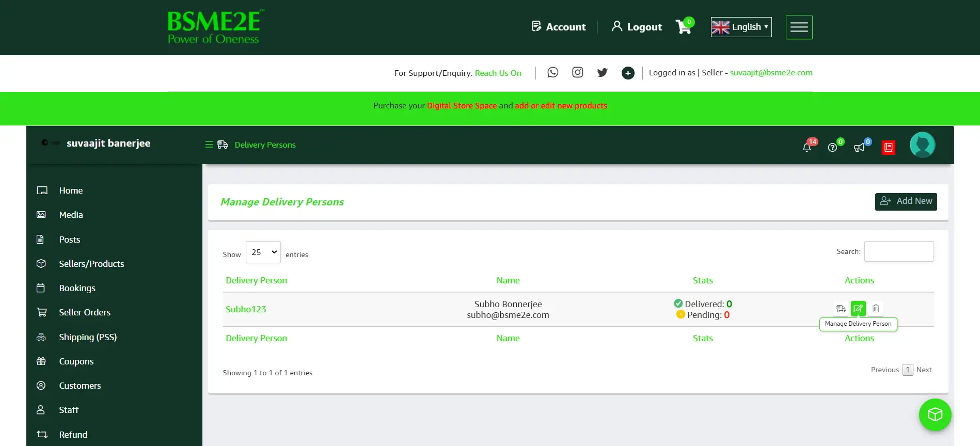Image resolution: width=980 pixels, height=446 pixels.
Task: Focus the Search input field
Action: pos(899,251)
